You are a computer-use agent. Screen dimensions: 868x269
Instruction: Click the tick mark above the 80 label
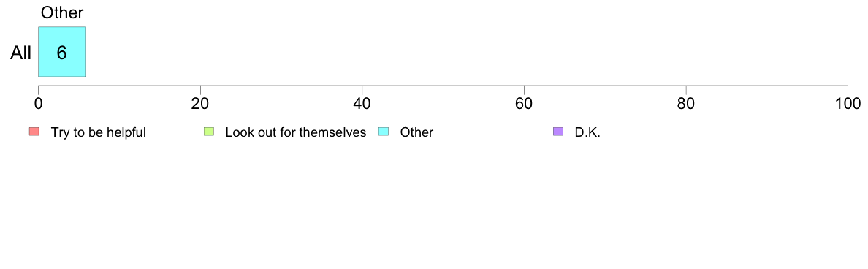tap(686, 89)
